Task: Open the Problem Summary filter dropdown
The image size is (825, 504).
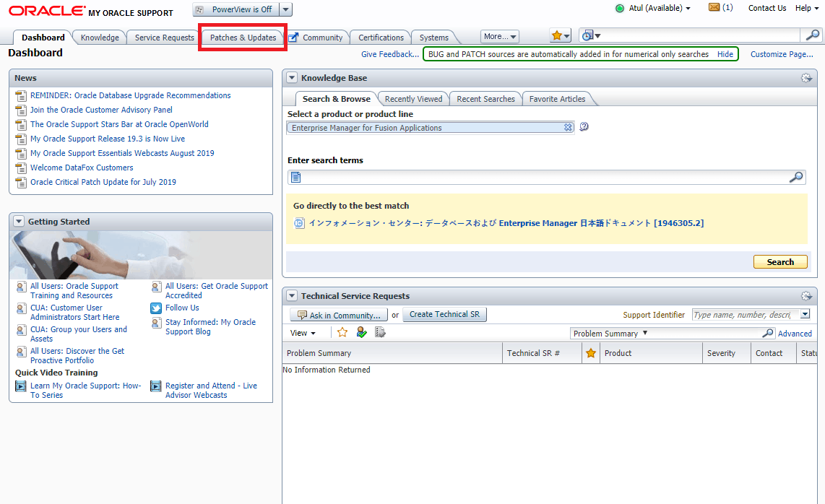Action: tap(610, 334)
